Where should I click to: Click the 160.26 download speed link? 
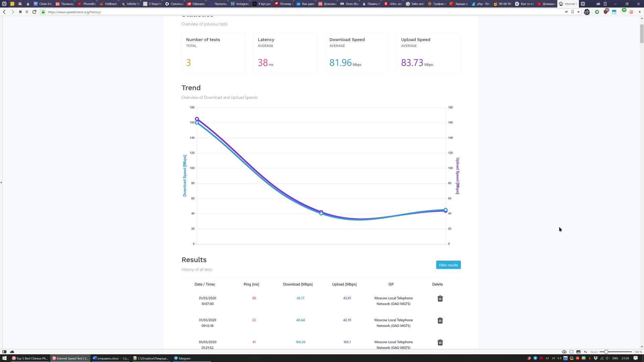point(300,342)
